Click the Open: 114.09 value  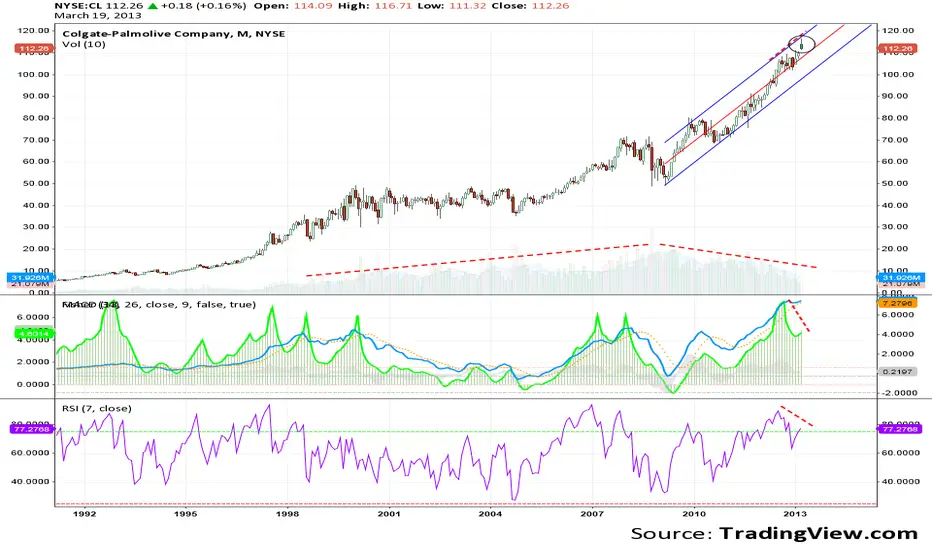click(292, 6)
